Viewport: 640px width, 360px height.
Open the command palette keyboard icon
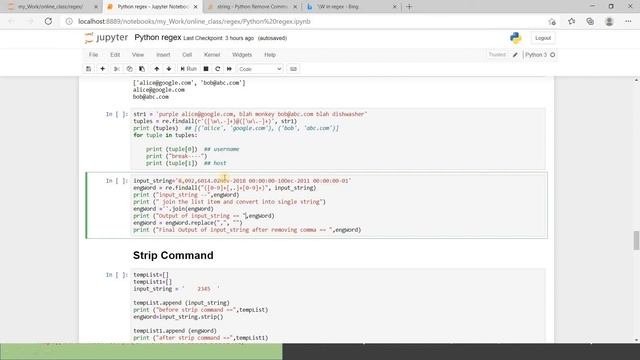[293, 69]
